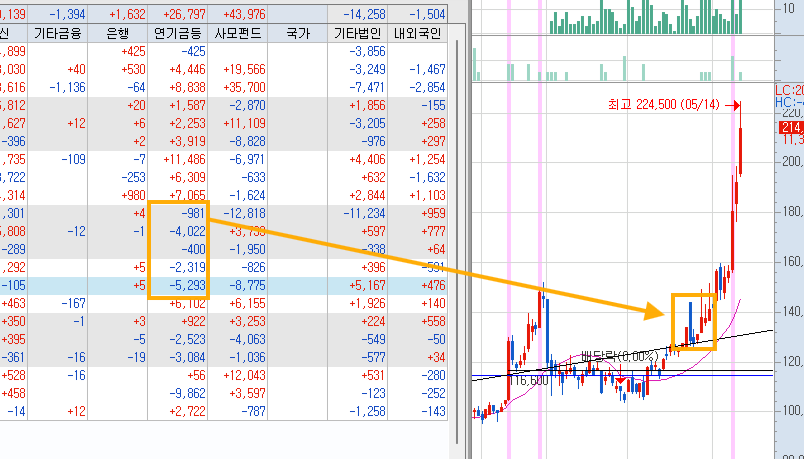
Task: Click the 최고 224,500 (05/14) chart label
Action: [x=664, y=105]
